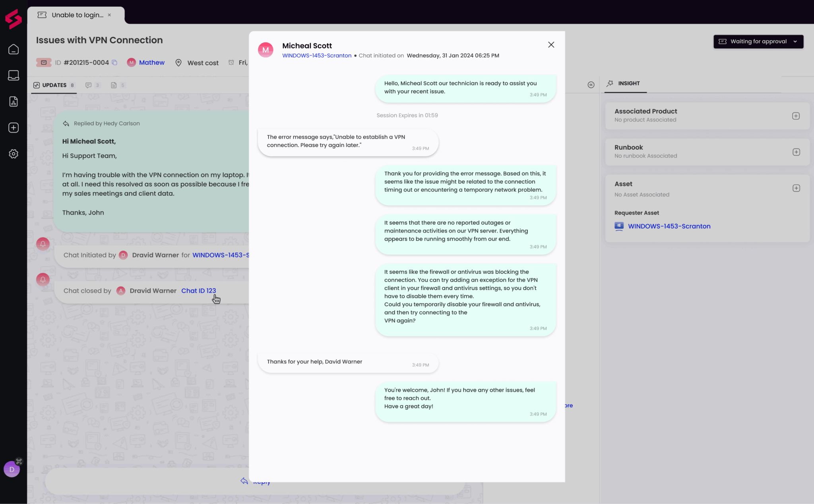Click the location pin icon near West cost

(178, 63)
